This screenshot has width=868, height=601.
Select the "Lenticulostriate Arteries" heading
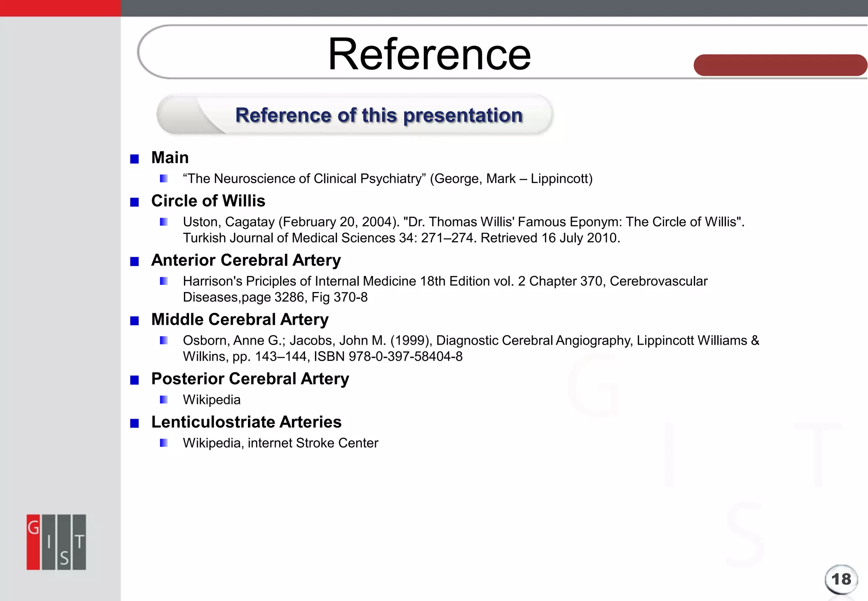pyautogui.click(x=246, y=422)
